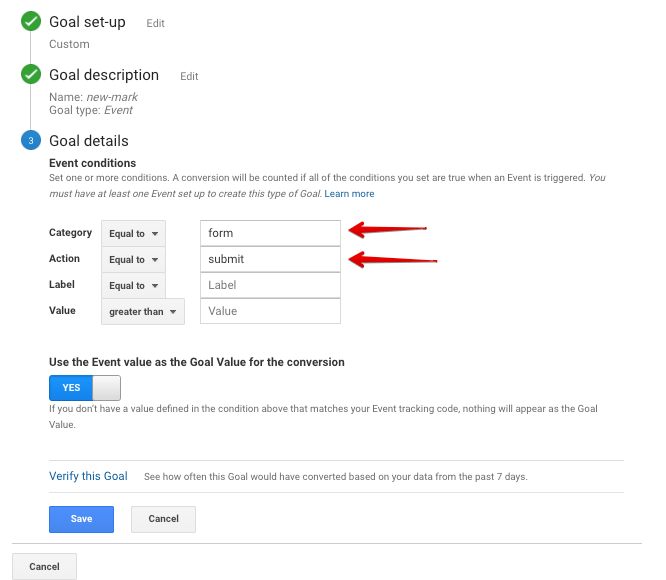Edit the Goal set-up step

pyautogui.click(x=155, y=23)
